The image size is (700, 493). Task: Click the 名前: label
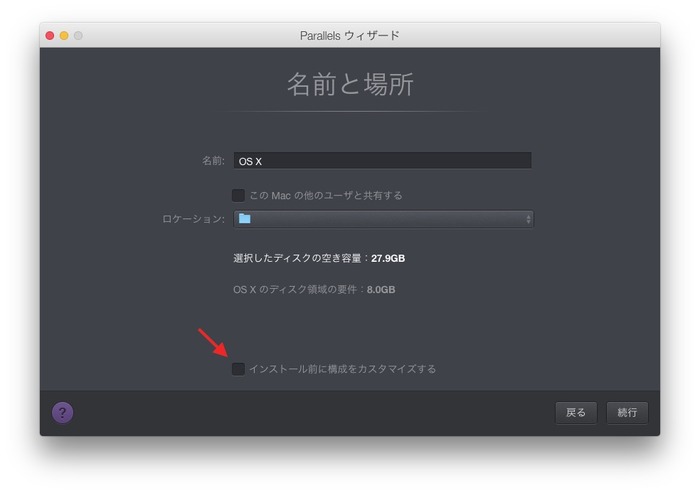pos(213,161)
